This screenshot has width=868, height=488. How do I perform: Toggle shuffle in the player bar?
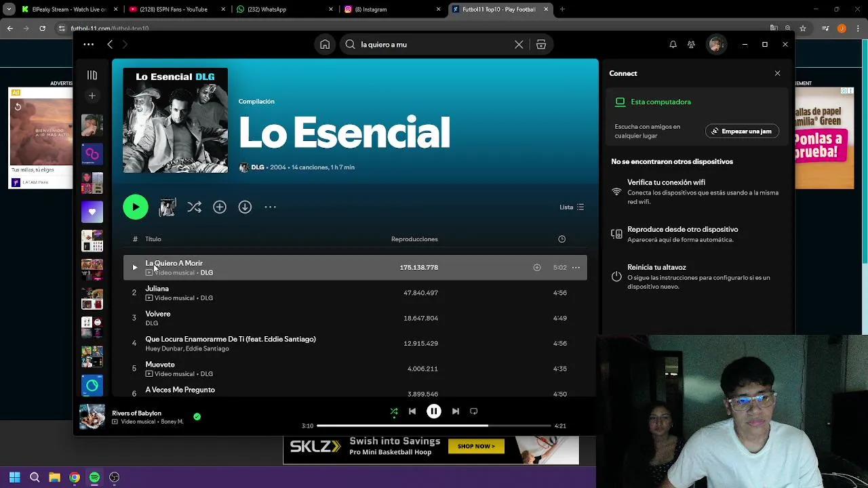click(x=394, y=411)
